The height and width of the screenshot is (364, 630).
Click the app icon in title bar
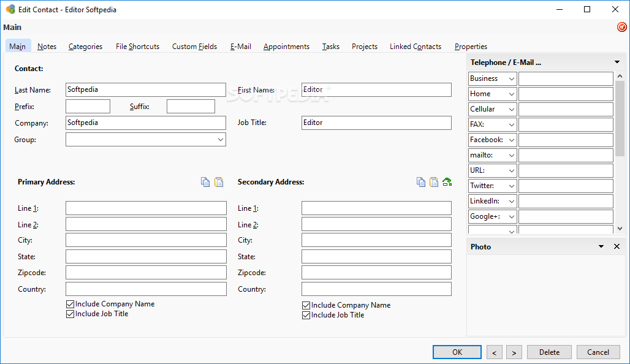click(x=10, y=9)
